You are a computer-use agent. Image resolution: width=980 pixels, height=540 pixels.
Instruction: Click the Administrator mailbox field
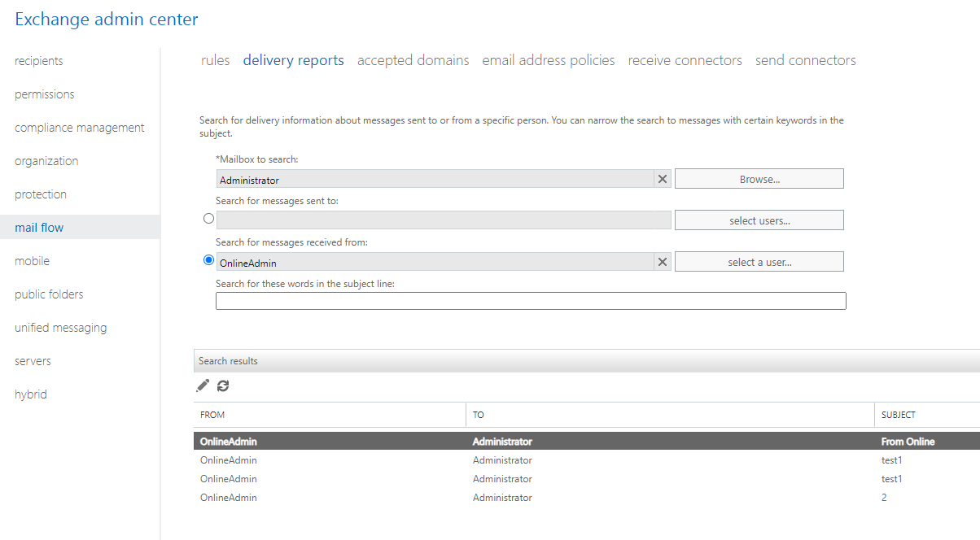(435, 179)
